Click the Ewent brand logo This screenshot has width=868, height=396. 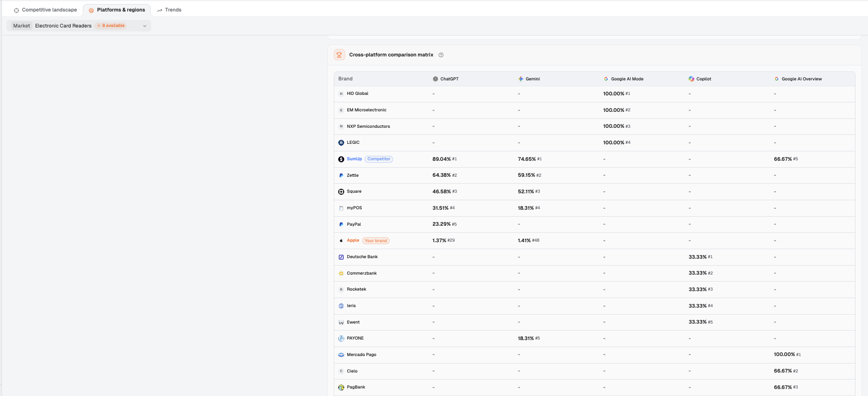(341, 323)
